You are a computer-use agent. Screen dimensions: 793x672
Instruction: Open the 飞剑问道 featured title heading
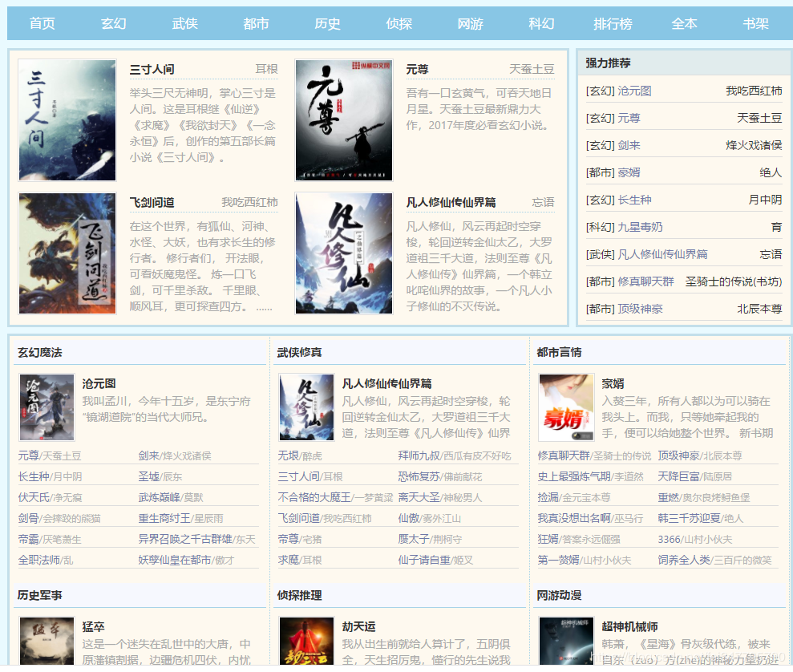coord(152,202)
